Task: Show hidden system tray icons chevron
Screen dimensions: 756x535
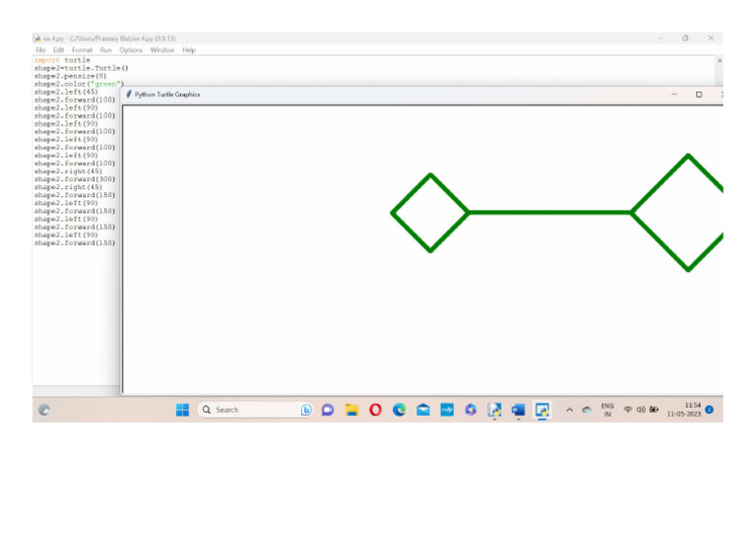Action: pos(569,410)
